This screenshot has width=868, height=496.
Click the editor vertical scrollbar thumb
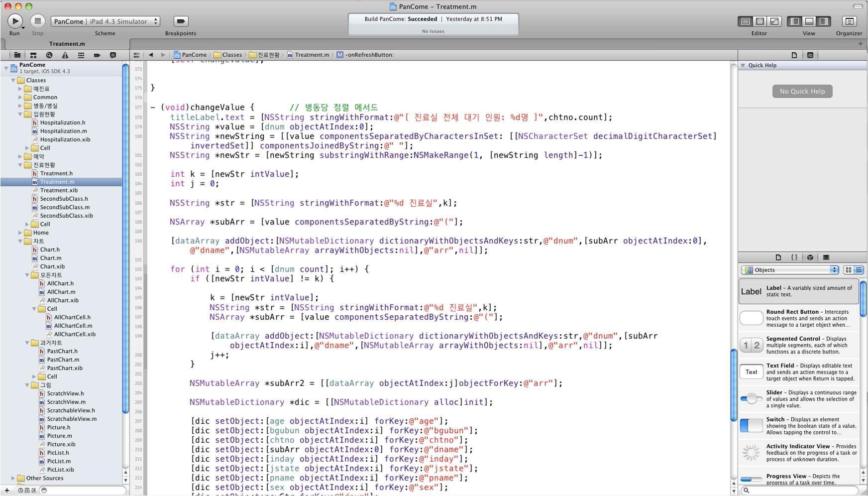click(x=734, y=385)
